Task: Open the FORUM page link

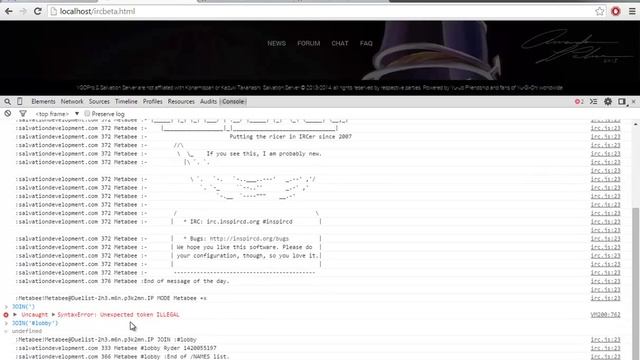Action: coord(309,43)
